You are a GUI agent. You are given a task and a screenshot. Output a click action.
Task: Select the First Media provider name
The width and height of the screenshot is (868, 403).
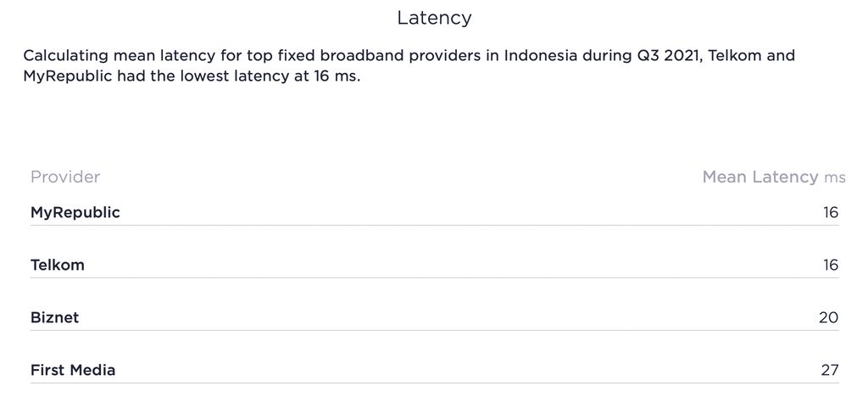[x=73, y=371]
